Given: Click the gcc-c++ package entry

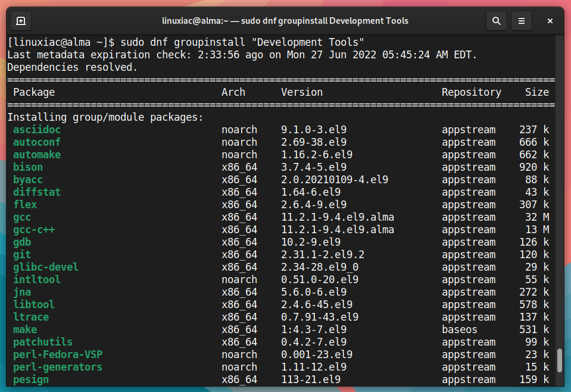Looking at the screenshot, I should (x=34, y=230).
